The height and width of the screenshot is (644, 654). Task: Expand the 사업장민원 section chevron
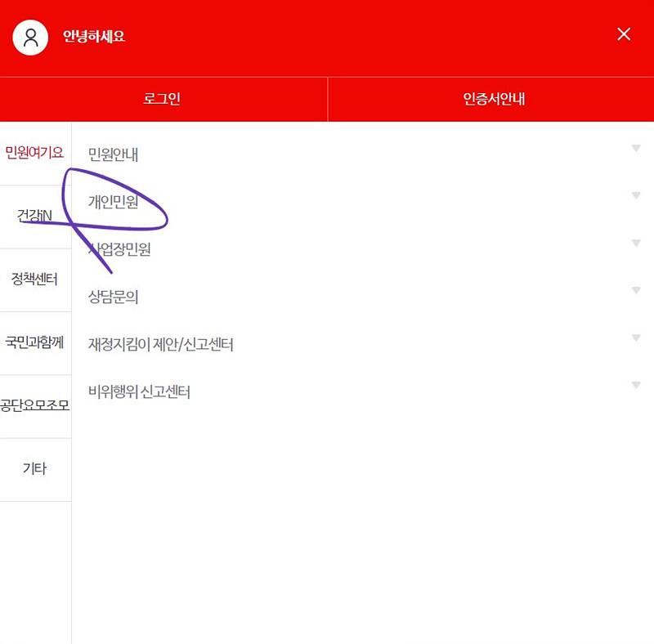pos(636,243)
